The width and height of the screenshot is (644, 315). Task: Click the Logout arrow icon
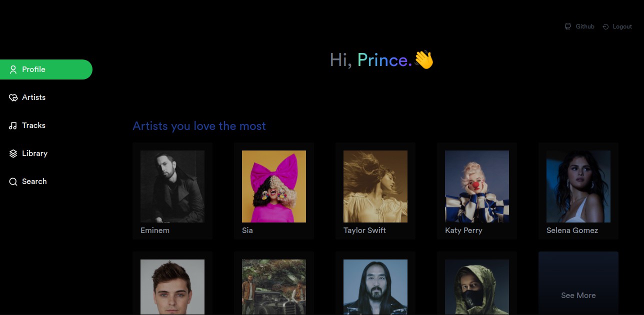tap(605, 26)
